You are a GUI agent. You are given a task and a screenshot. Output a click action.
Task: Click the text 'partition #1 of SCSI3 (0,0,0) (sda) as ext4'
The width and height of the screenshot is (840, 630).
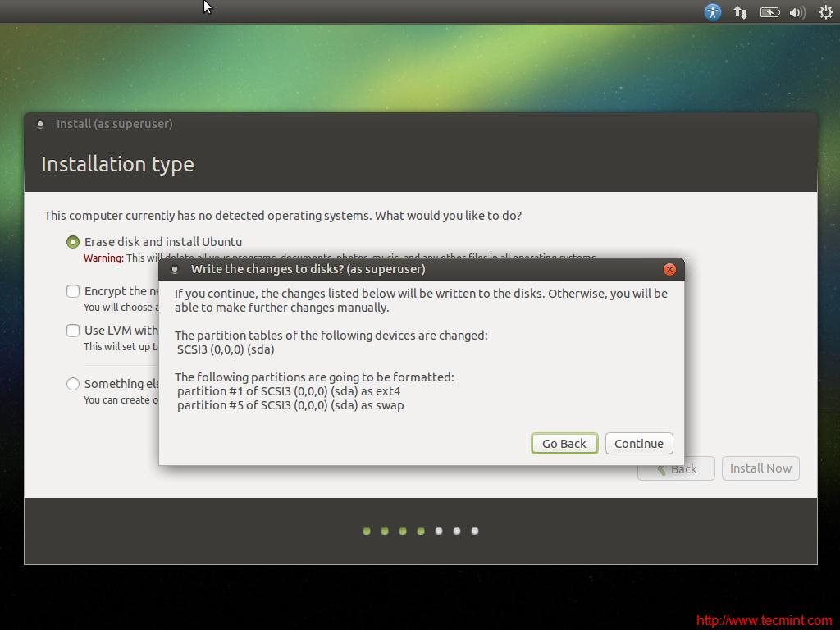pos(289,391)
